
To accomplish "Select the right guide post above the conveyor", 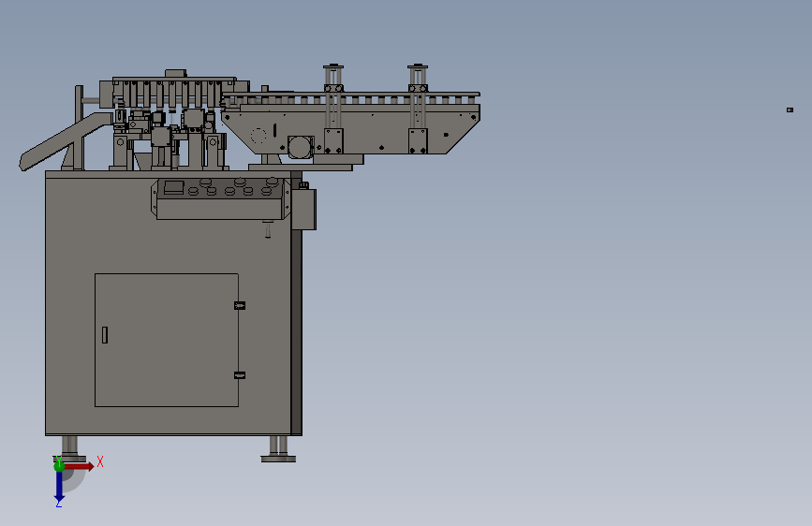I will [x=418, y=109].
